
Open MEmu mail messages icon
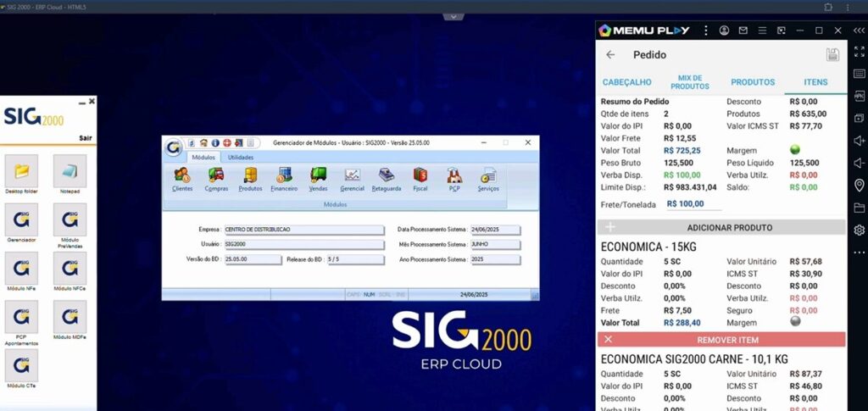pos(743,31)
